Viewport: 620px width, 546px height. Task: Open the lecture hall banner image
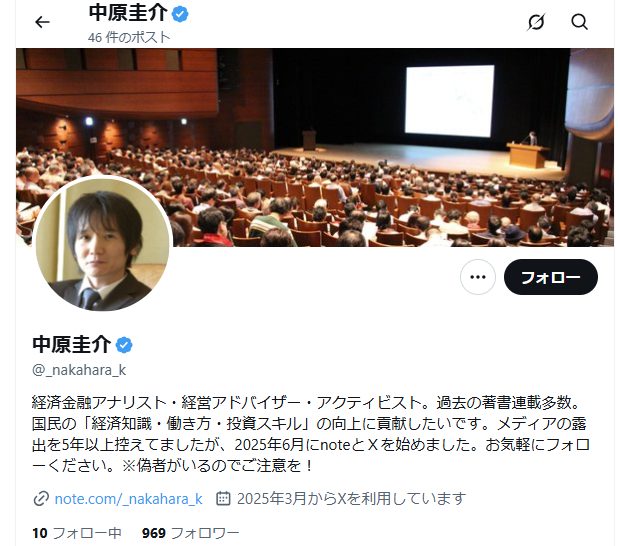(315, 147)
